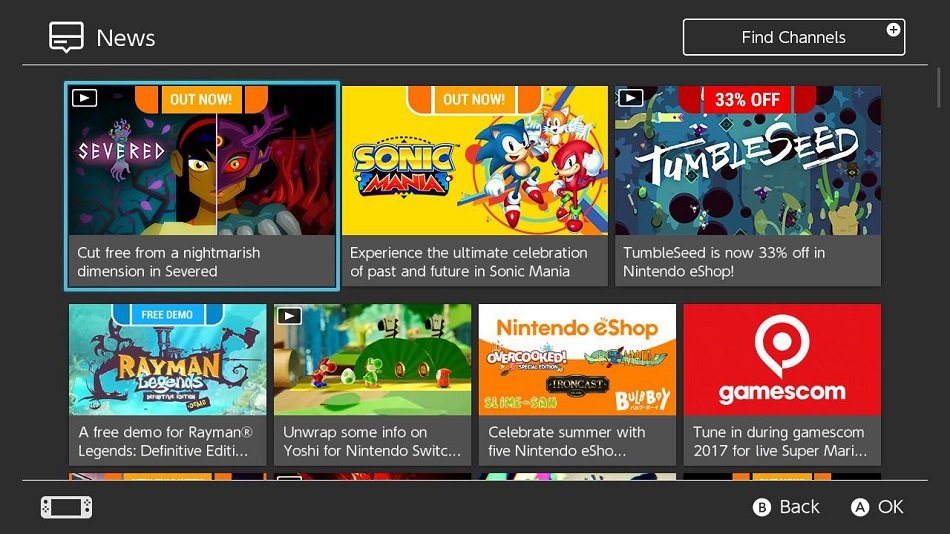Click the B button icon
950x534 pixels.
click(x=762, y=507)
